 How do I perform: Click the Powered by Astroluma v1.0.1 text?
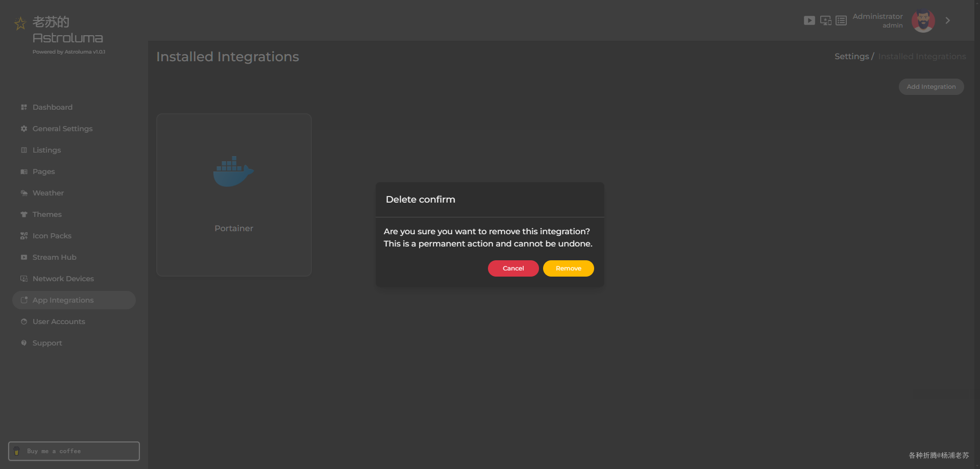click(69, 52)
